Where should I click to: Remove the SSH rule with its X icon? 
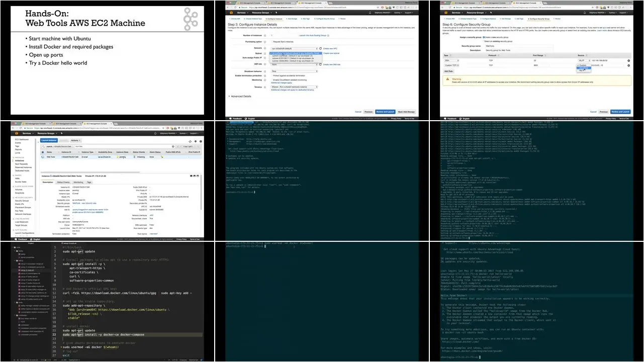pyautogui.click(x=628, y=60)
